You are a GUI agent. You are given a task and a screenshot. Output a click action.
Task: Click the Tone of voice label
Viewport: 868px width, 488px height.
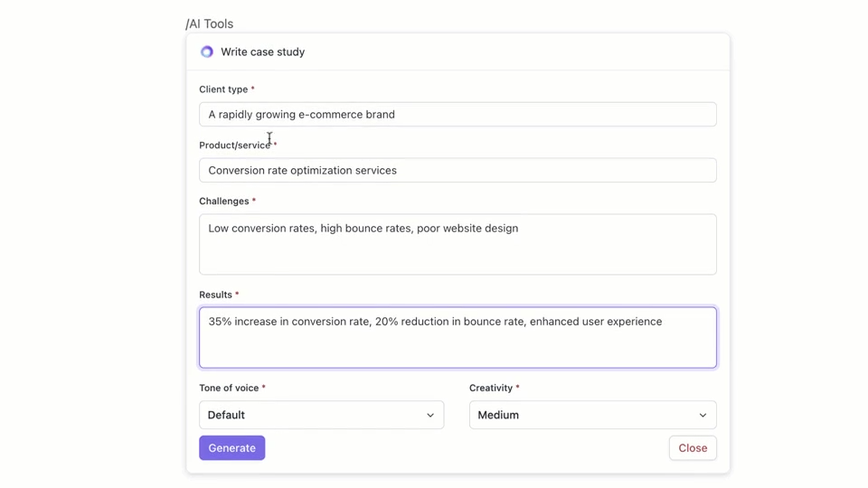[x=229, y=388]
